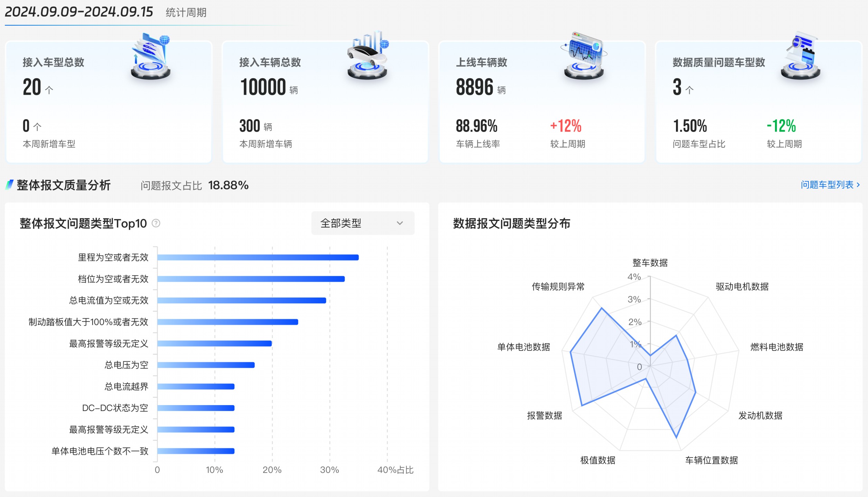Viewport: 868px width, 497px height.
Task: Click the dropdown arrow in 全部类型 selector
Action: 400,223
